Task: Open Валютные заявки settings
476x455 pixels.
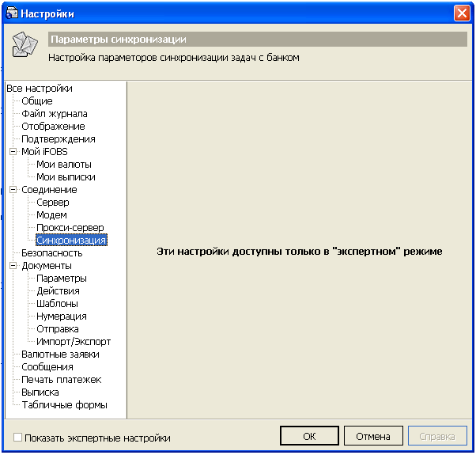Action: 60,355
